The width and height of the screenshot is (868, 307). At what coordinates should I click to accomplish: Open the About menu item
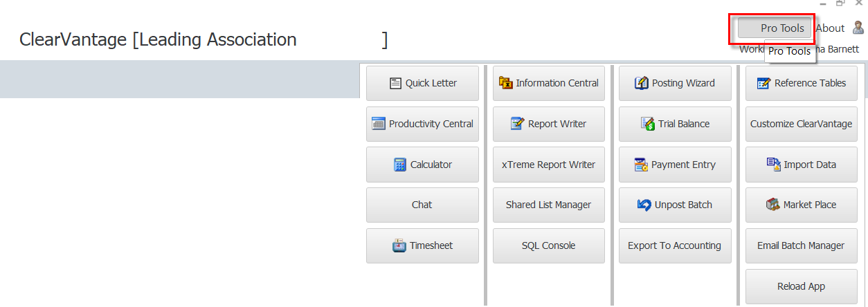[x=830, y=28]
